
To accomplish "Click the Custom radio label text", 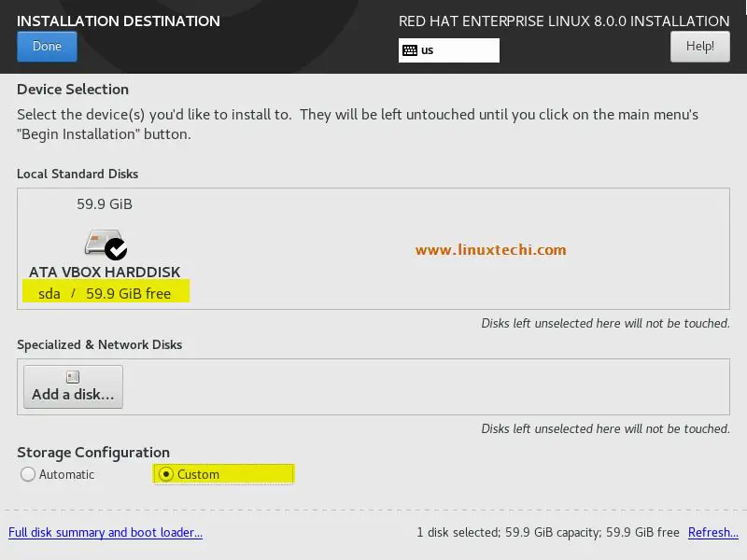I will [198, 474].
